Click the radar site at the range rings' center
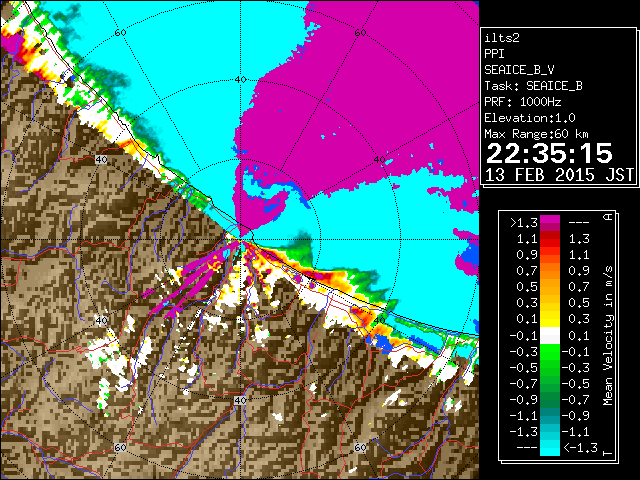This screenshot has width=640, height=480. click(x=240, y=240)
